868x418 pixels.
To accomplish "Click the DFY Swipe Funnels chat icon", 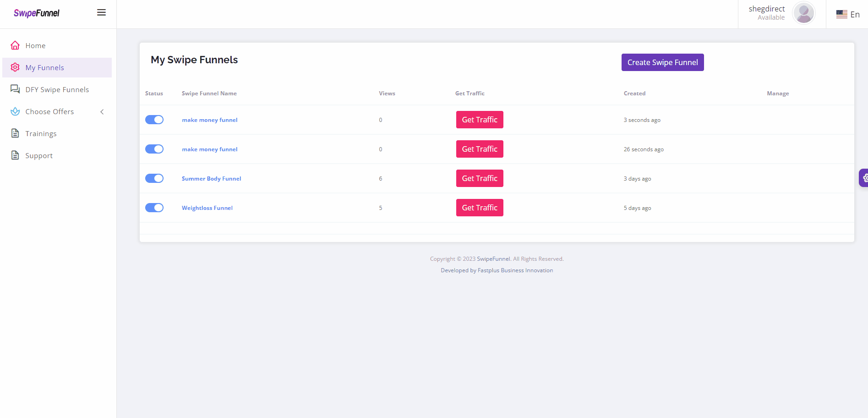I will pos(15,89).
